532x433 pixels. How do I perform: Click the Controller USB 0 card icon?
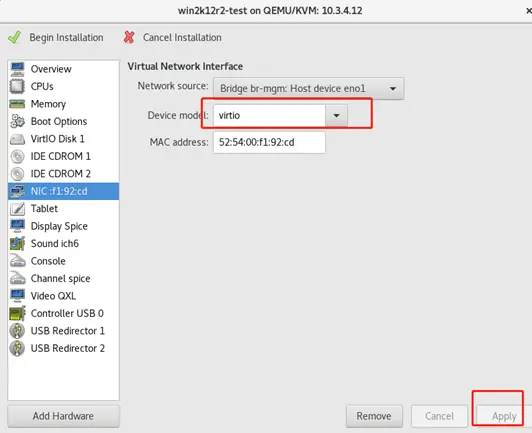[x=17, y=313]
